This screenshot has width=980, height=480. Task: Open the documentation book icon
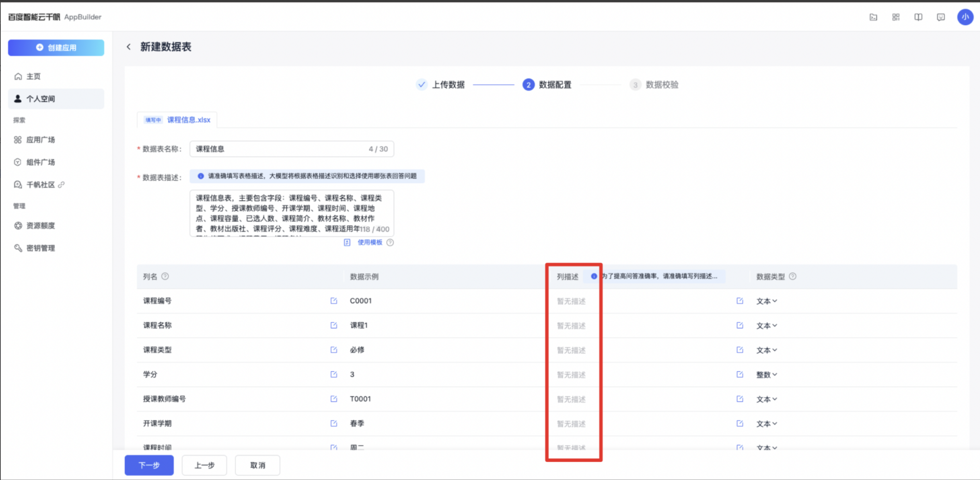click(x=918, y=17)
